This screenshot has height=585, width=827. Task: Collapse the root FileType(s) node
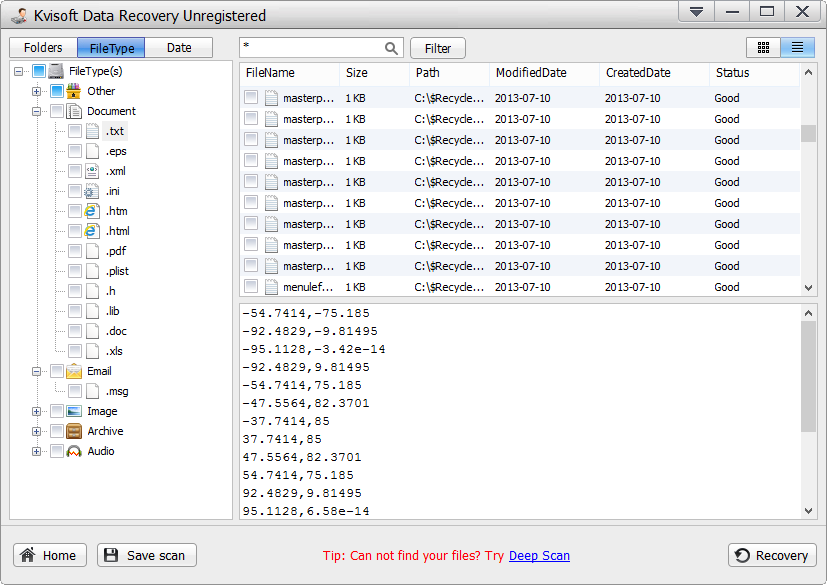[x=18, y=72]
